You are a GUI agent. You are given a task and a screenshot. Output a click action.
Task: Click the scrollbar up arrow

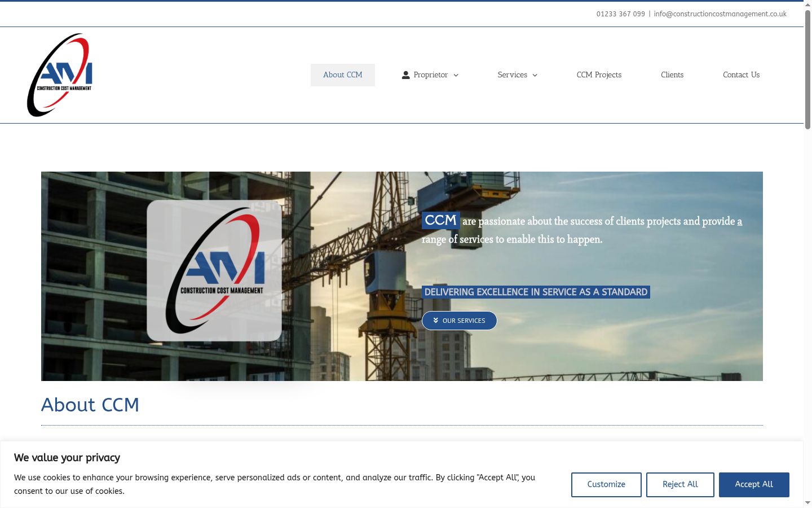(x=807, y=5)
